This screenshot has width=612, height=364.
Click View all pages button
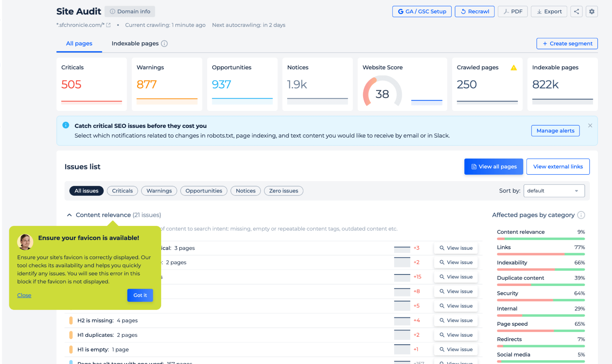pos(494,166)
